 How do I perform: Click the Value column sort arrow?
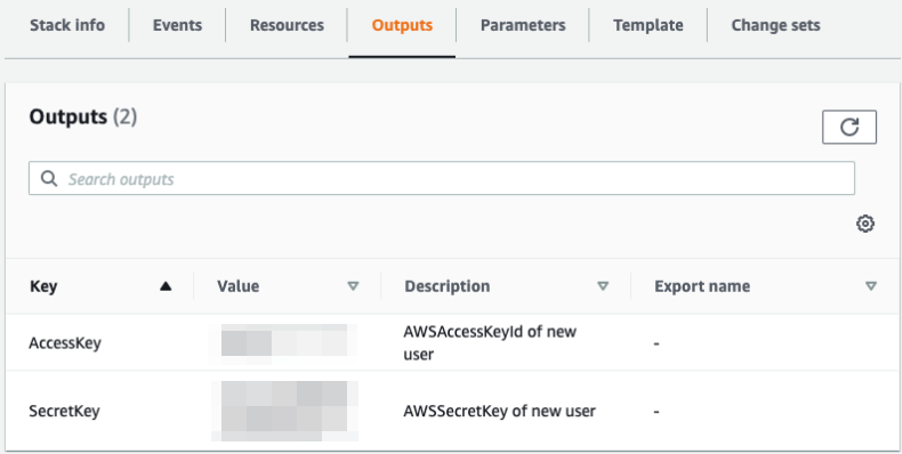click(x=352, y=286)
